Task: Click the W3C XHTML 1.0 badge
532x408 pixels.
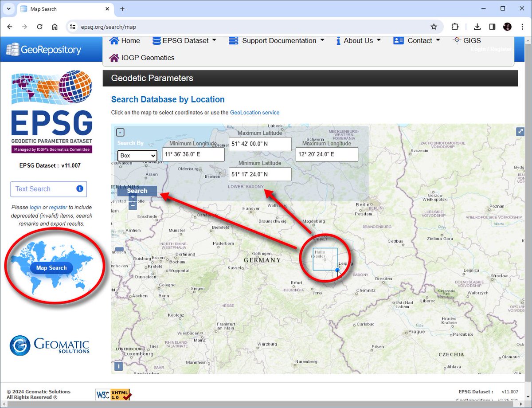Action: 113,394
